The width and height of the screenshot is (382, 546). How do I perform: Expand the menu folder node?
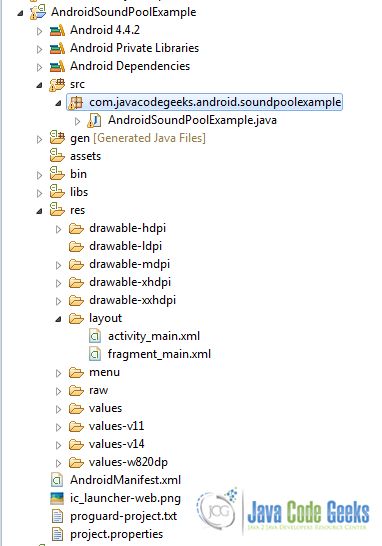point(59,374)
